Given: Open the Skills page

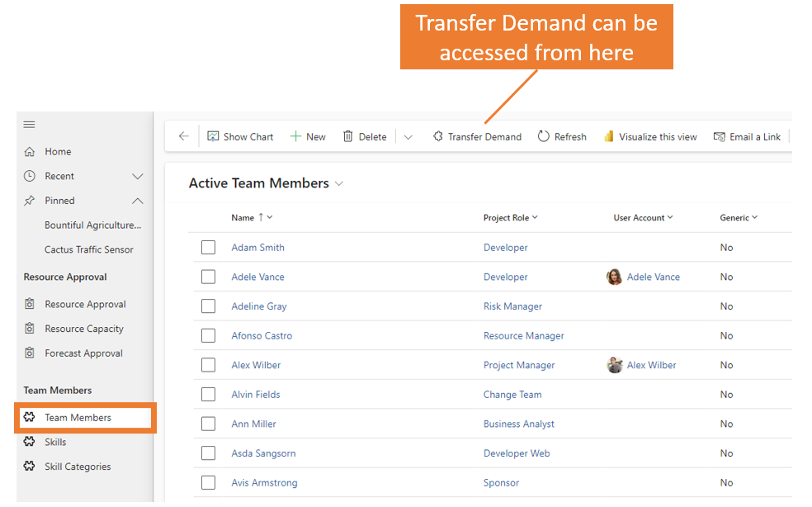Looking at the screenshot, I should pos(55,443).
